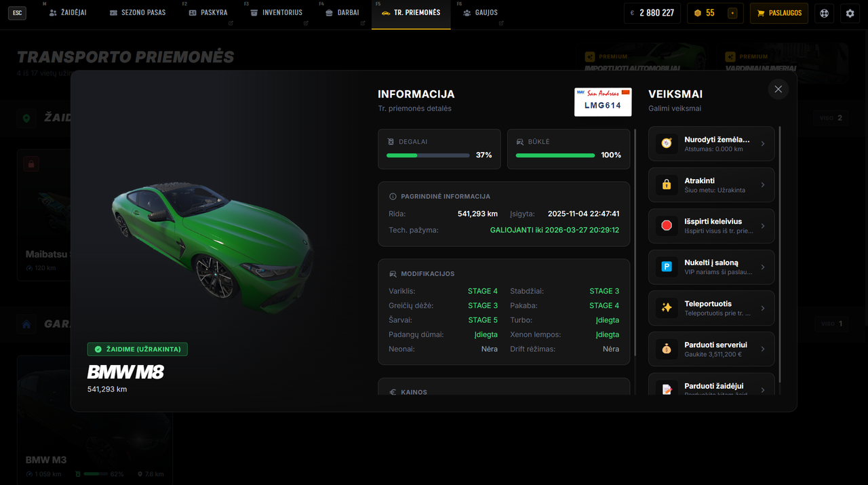Switch to the Inventorius tab
Image resolution: width=868 pixels, height=485 pixels.
point(276,13)
